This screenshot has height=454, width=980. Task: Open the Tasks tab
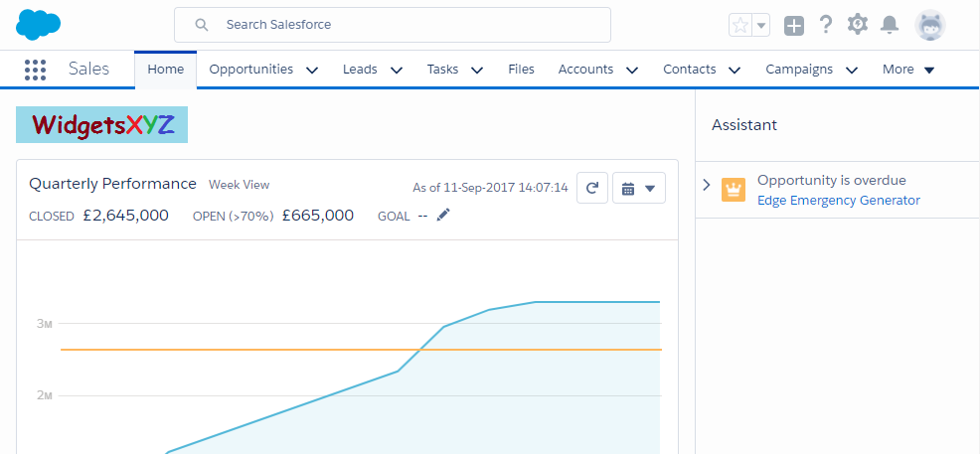[x=442, y=70]
